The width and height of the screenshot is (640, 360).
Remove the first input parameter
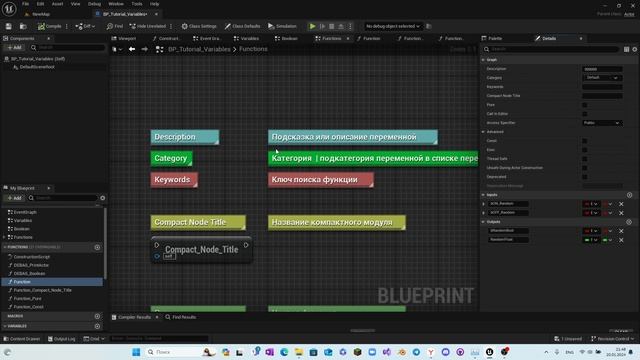tap(621, 204)
